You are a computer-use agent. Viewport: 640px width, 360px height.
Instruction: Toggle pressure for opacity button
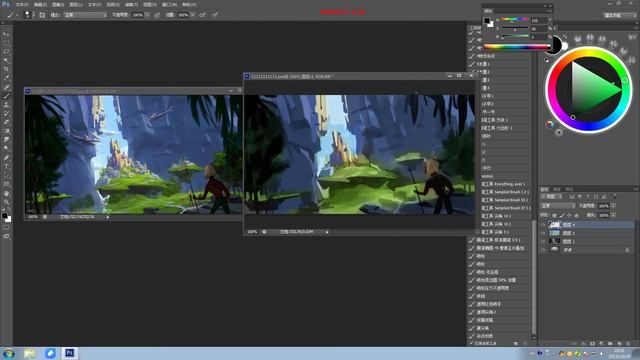point(157,15)
